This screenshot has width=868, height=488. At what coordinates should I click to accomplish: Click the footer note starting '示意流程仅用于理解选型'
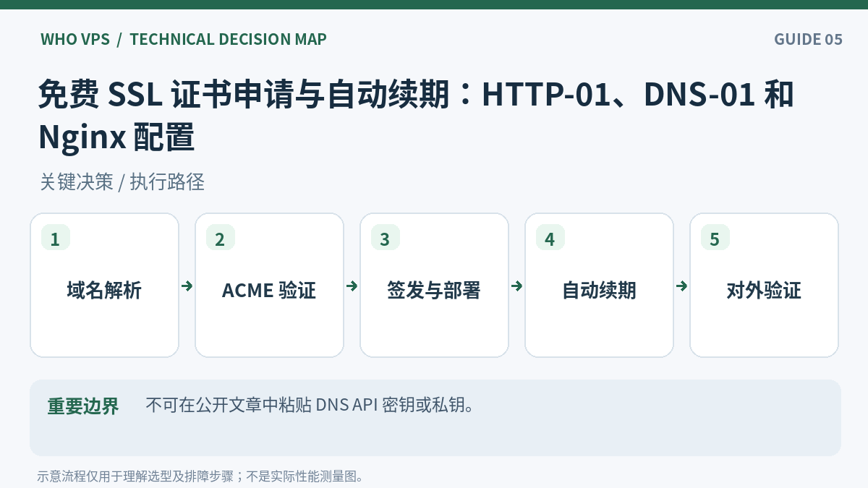pyautogui.click(x=200, y=476)
